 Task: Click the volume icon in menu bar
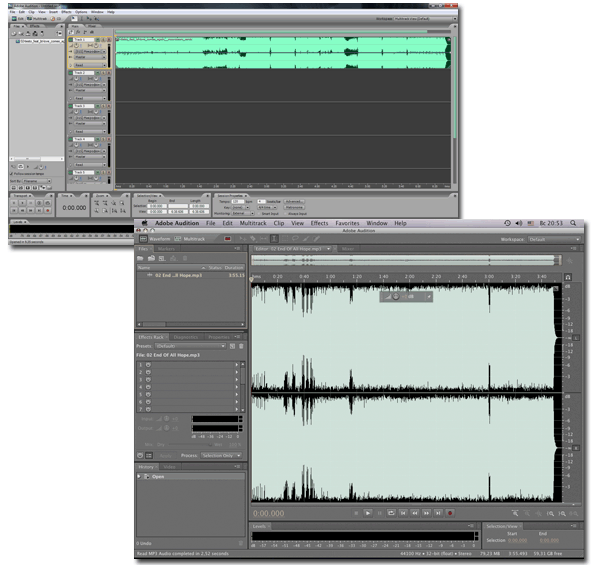point(519,223)
